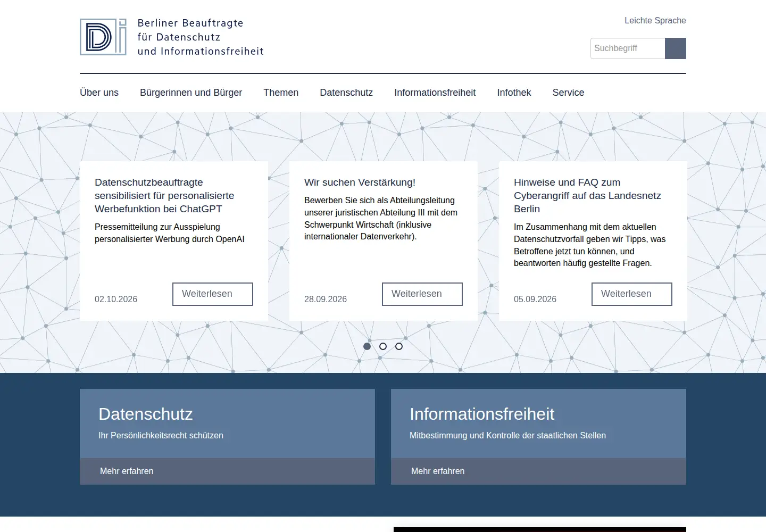Open the Themen menu
This screenshot has width=766, height=532.
[x=281, y=93]
